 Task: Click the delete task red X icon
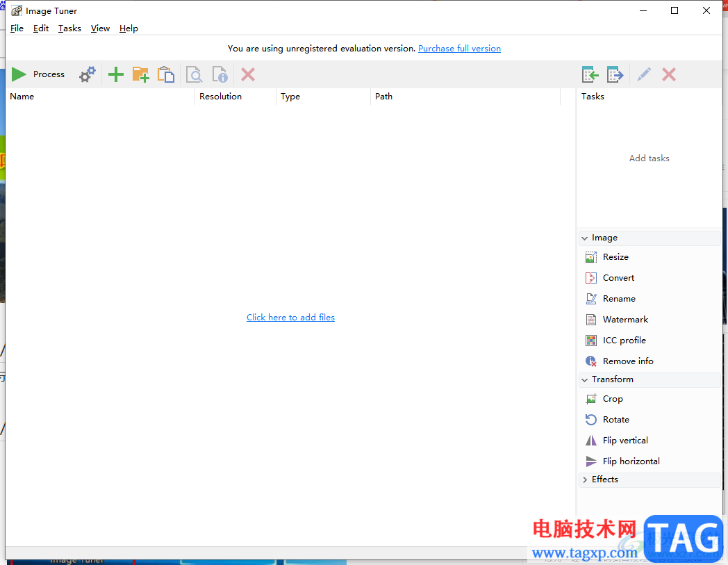(668, 74)
